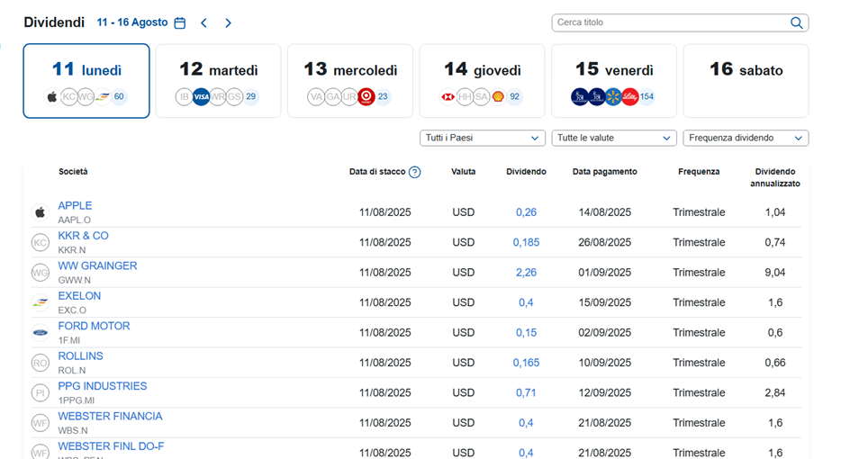The image size is (868, 459).
Task: Click the Apple logo in table row
Action: 40,212
